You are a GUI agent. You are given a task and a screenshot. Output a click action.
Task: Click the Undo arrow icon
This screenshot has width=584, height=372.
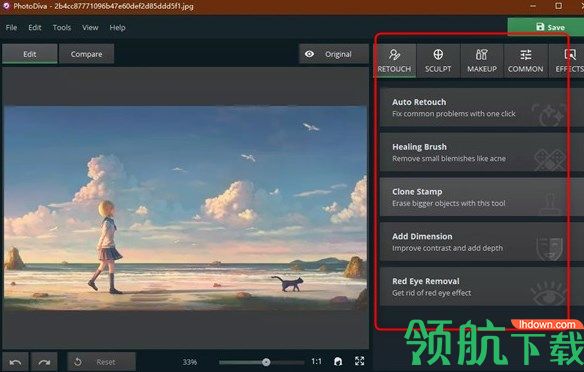(x=15, y=362)
